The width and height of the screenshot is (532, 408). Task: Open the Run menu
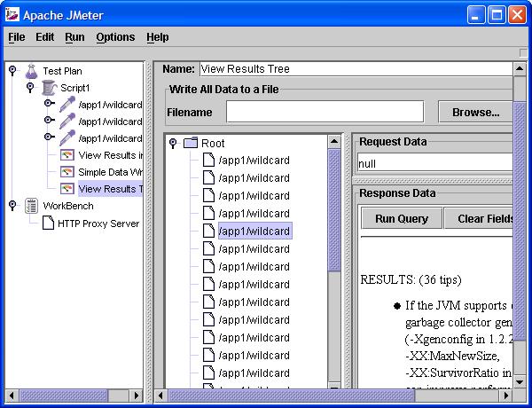(74, 37)
